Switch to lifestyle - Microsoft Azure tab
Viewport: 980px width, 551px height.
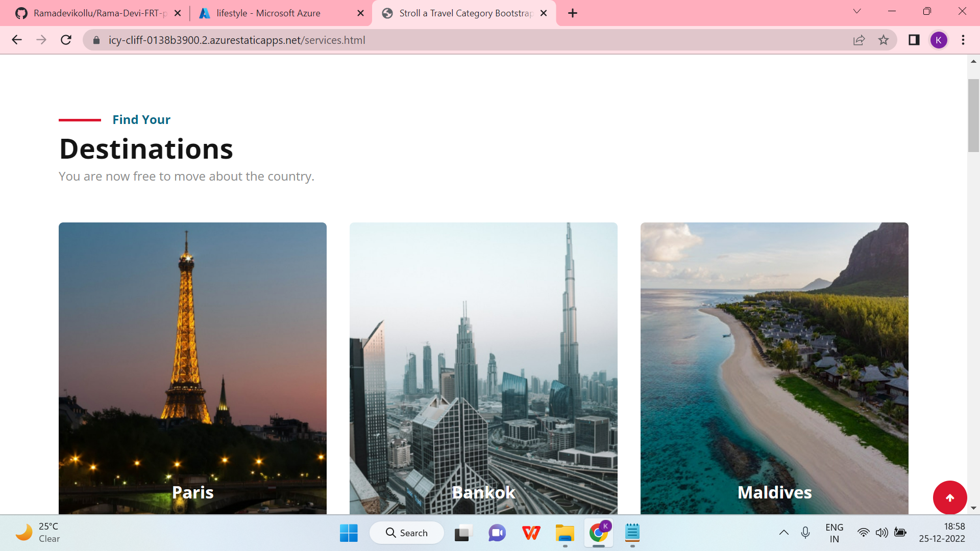pyautogui.click(x=268, y=13)
